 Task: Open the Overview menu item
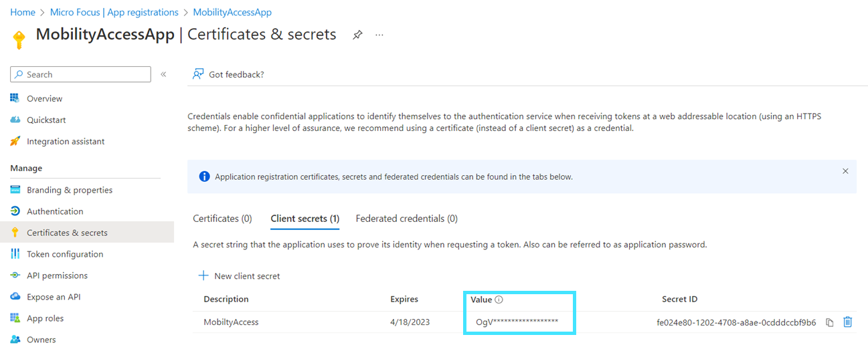pos(44,98)
